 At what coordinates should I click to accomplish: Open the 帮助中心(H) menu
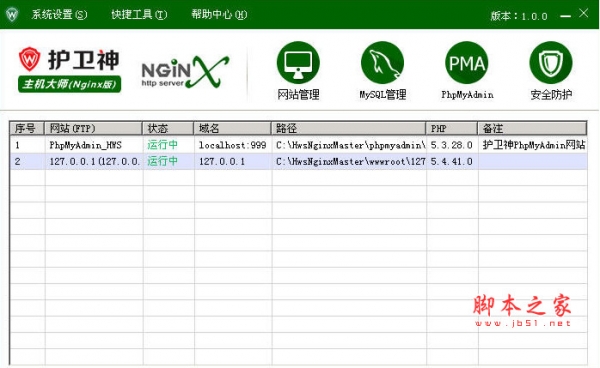coord(219,15)
